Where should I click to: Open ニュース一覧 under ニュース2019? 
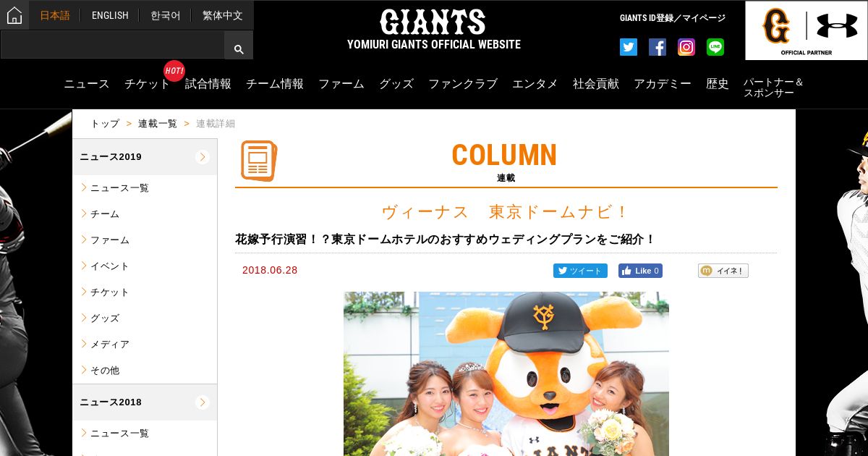tap(119, 187)
